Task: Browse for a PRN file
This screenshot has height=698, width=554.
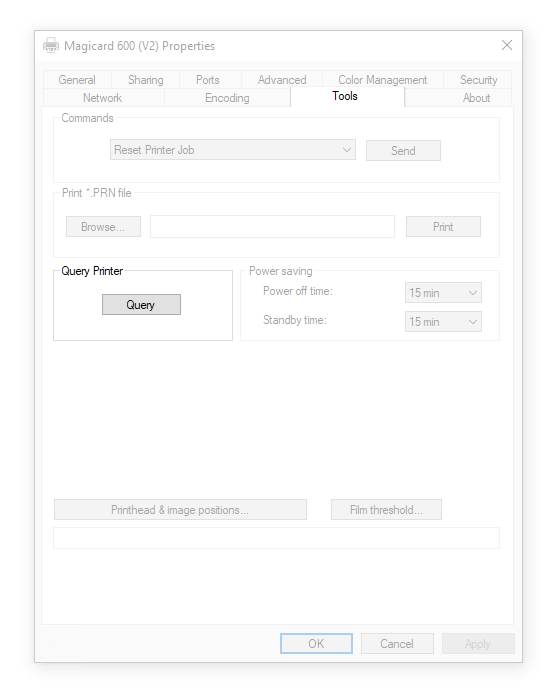Action: (x=103, y=227)
